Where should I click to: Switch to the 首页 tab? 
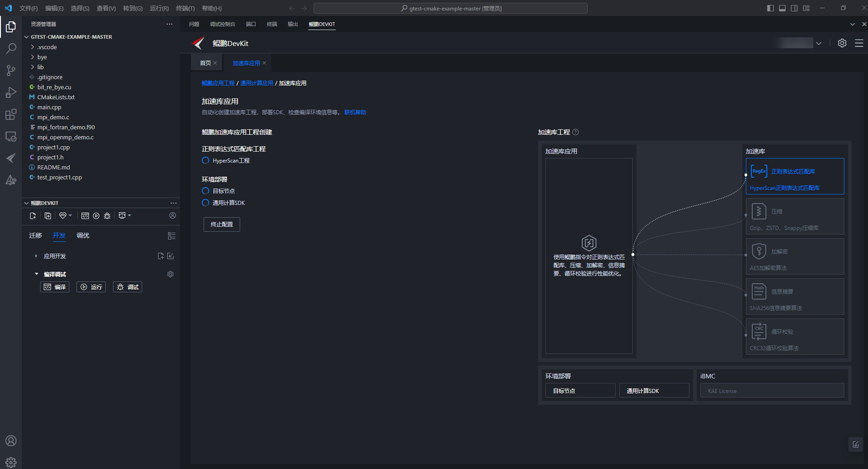pyautogui.click(x=205, y=63)
